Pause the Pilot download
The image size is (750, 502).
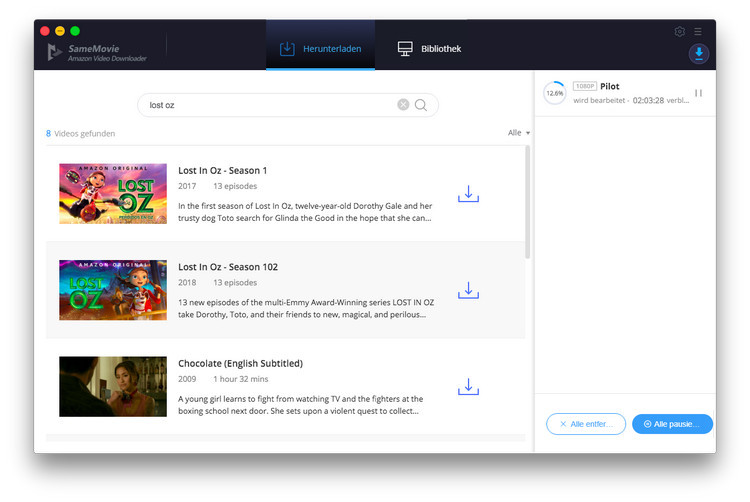point(698,93)
